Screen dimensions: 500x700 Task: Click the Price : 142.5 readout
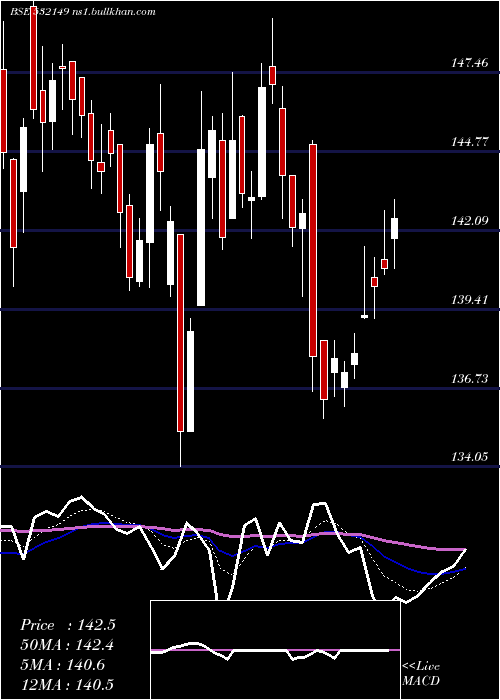point(68,625)
